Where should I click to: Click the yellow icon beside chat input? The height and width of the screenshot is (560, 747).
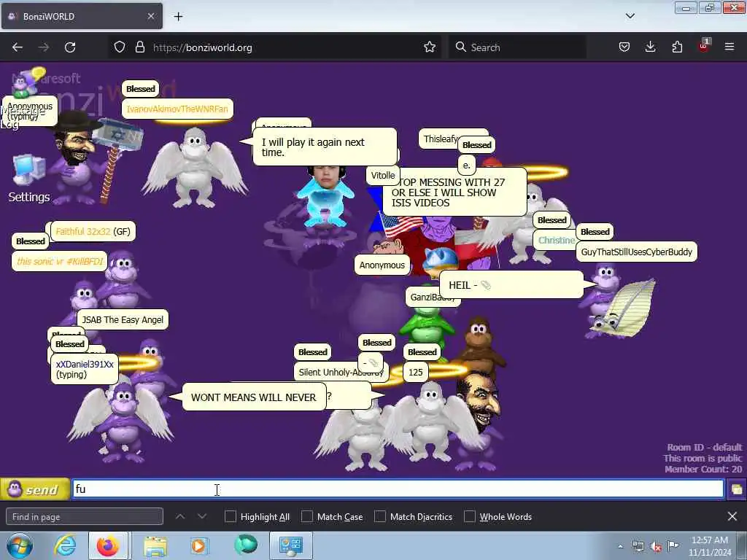pyautogui.click(x=737, y=489)
